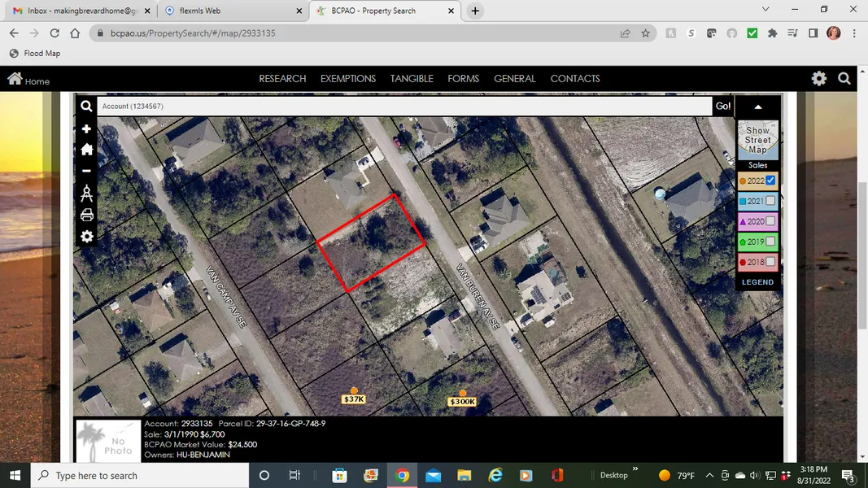Collapse the sales layer panel arrow

click(758, 107)
